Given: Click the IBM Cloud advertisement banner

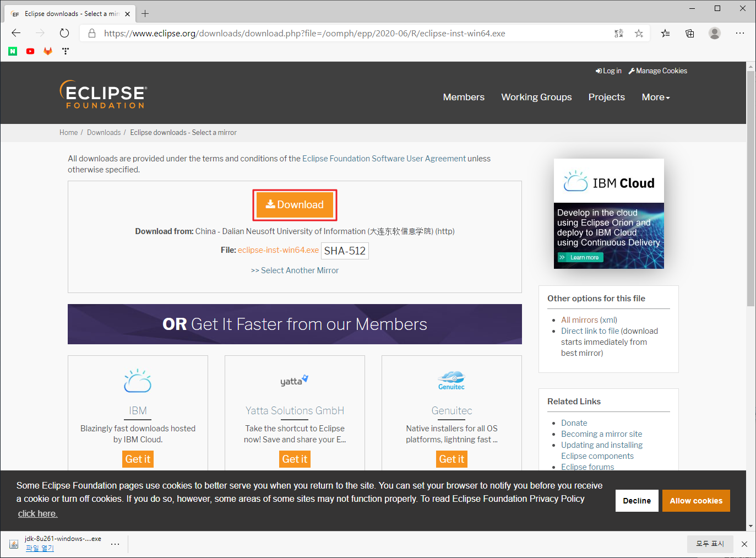Looking at the screenshot, I should 608,214.
